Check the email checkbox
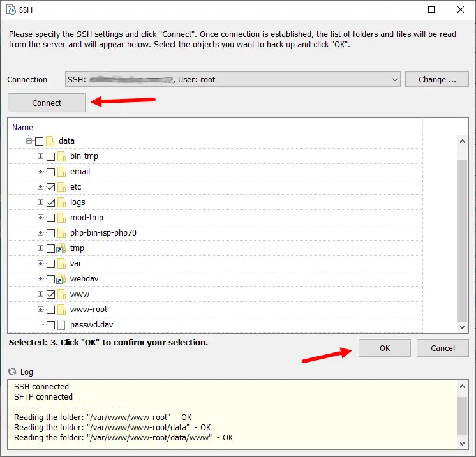Screen dimensions: 476x457 point(50,172)
